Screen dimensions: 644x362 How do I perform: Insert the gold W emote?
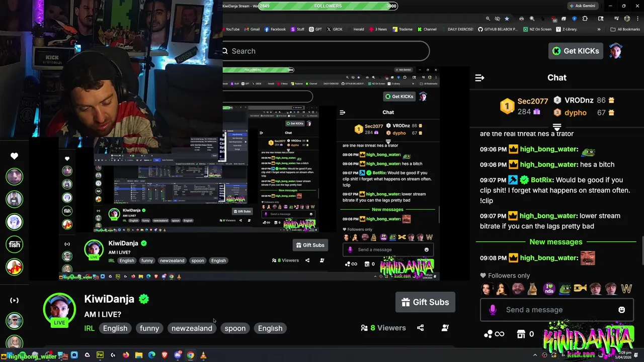pyautogui.click(x=626, y=289)
